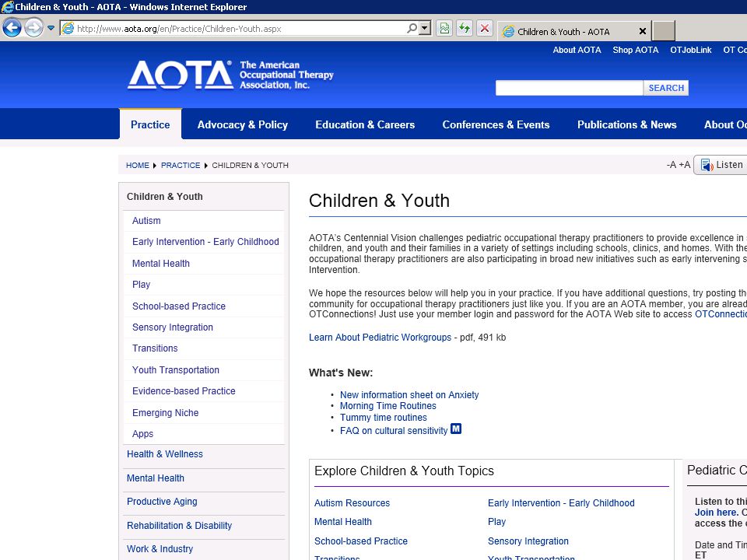This screenshot has width=747, height=560.
Task: Open FAQ on cultural sensitivity link
Action: 394,430
